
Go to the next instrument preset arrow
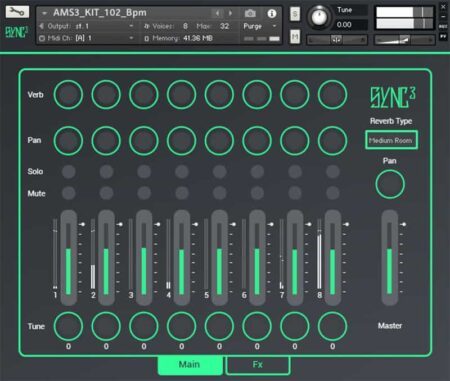point(230,13)
